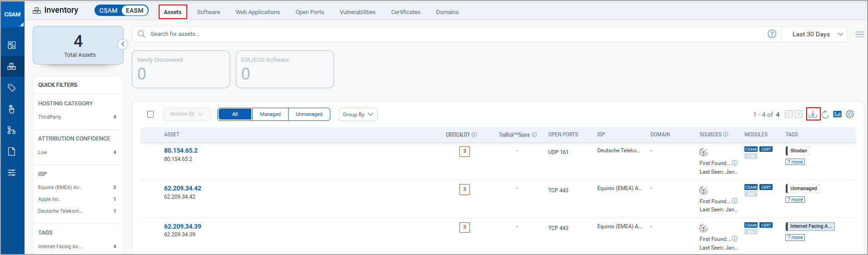Open the Certificates tab
The height and width of the screenshot is (255, 868).
click(x=405, y=12)
